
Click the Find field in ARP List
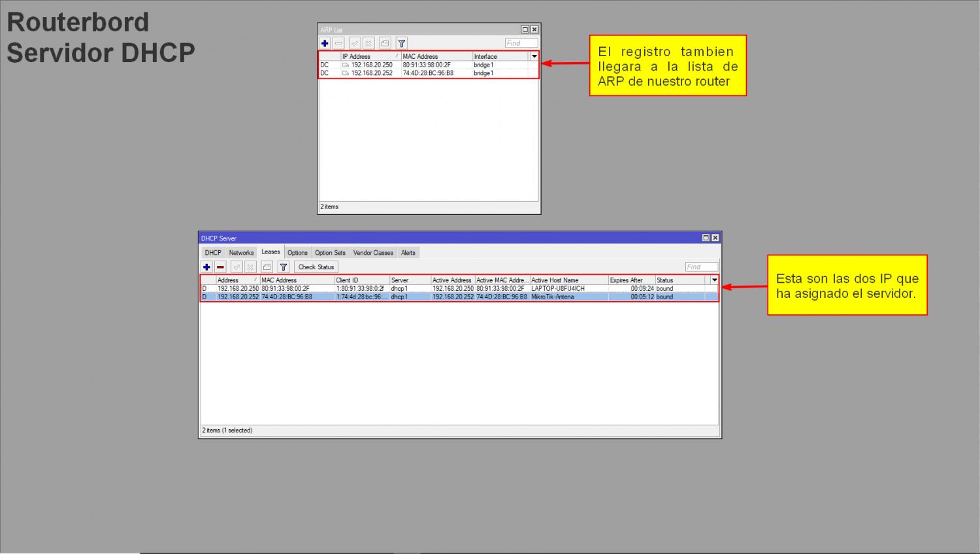[521, 43]
